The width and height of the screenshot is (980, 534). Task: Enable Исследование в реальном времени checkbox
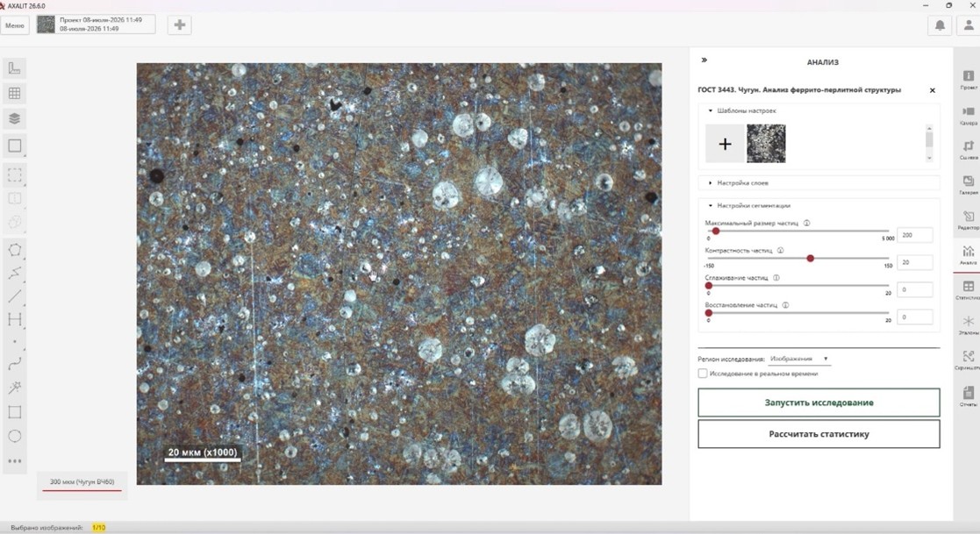703,374
